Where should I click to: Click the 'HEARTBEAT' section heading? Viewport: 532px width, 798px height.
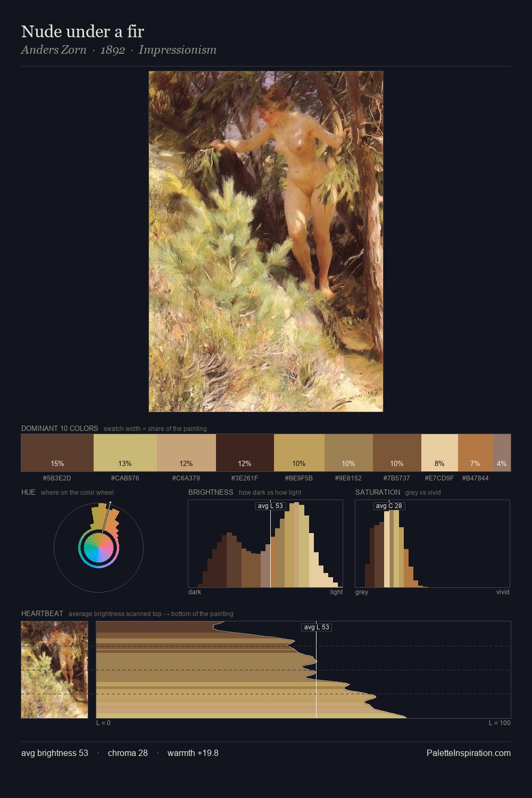tap(42, 613)
